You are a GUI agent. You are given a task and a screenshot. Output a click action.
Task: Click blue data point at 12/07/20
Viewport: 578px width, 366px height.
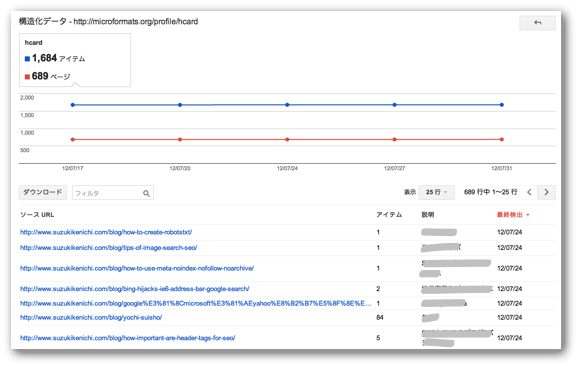click(180, 105)
